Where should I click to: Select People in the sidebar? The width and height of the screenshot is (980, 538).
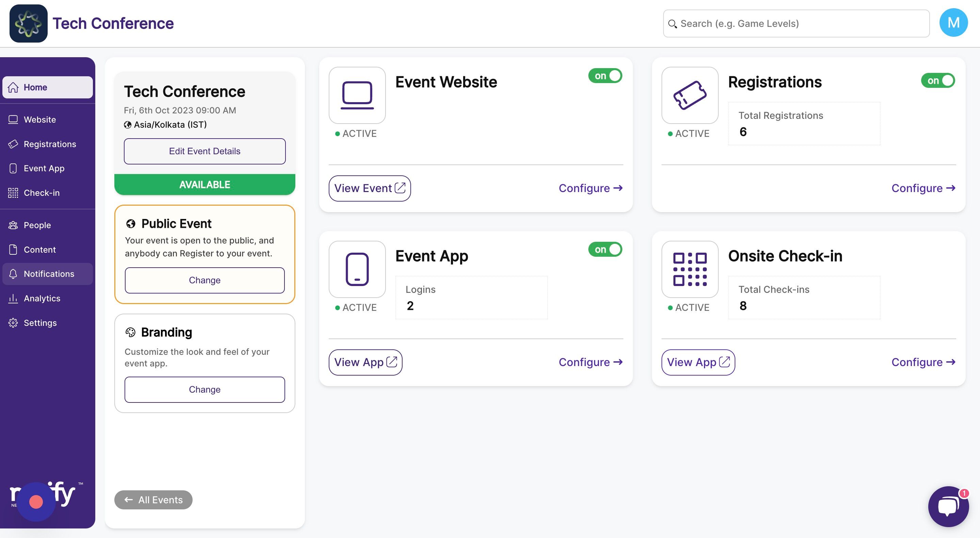(37, 225)
